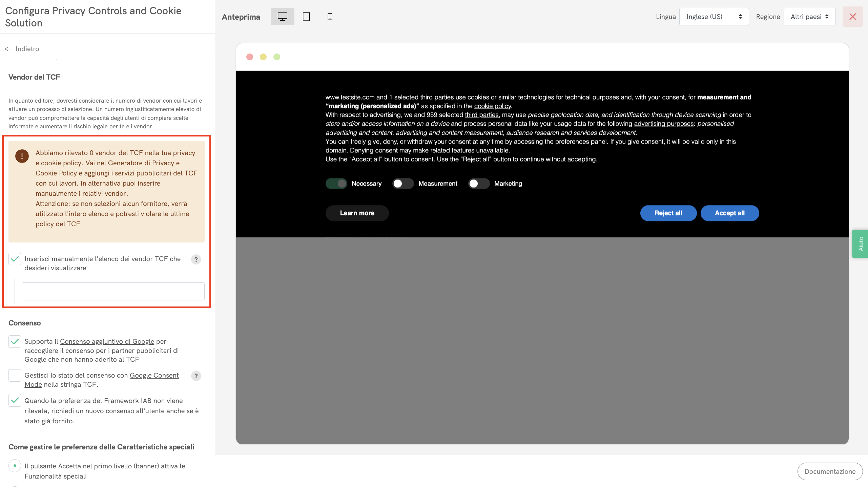Open the Regione dropdown showing Altri paesi
Viewport: 868px width, 487px height.
tap(809, 17)
